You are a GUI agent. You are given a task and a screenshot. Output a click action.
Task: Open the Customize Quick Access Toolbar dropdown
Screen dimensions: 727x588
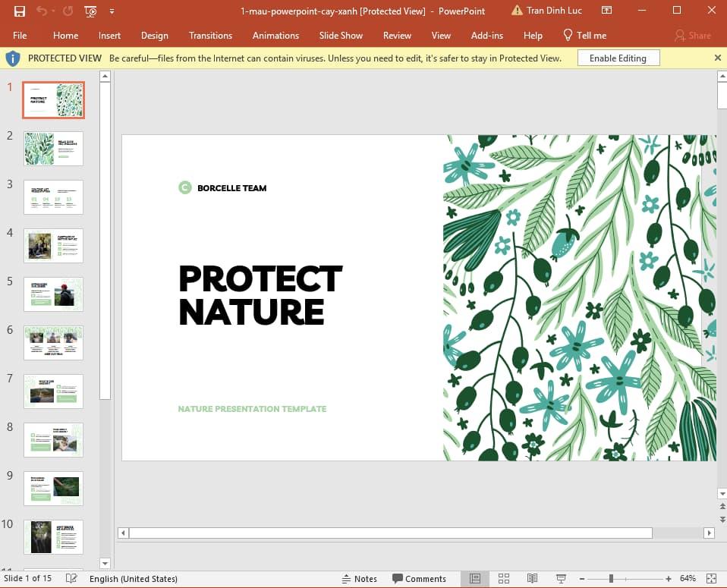click(x=110, y=11)
